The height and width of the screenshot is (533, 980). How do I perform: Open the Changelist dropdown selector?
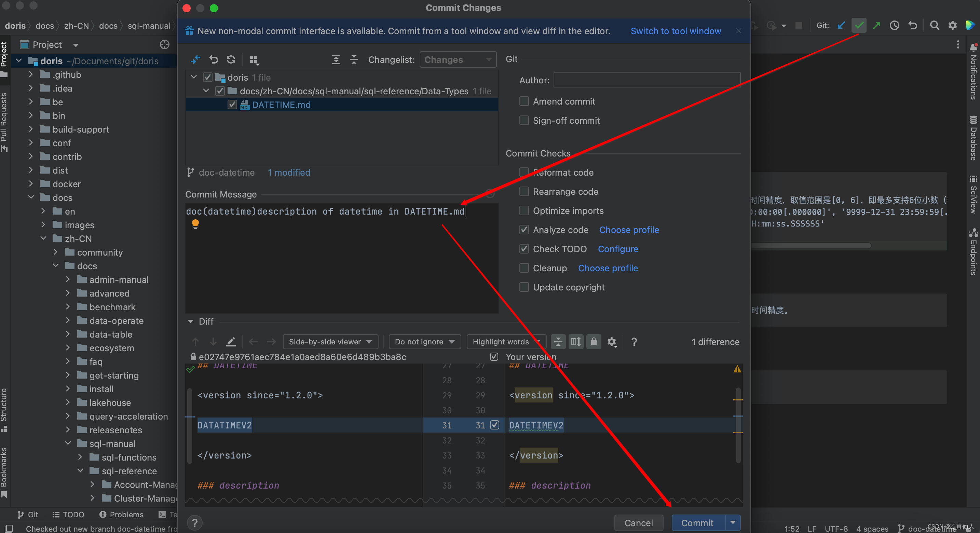[457, 60]
